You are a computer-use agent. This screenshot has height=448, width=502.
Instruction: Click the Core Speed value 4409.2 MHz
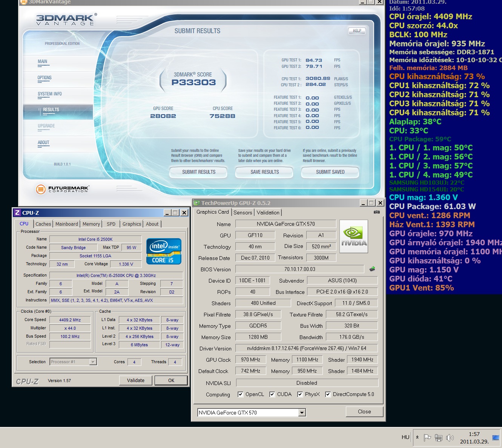[70, 320]
